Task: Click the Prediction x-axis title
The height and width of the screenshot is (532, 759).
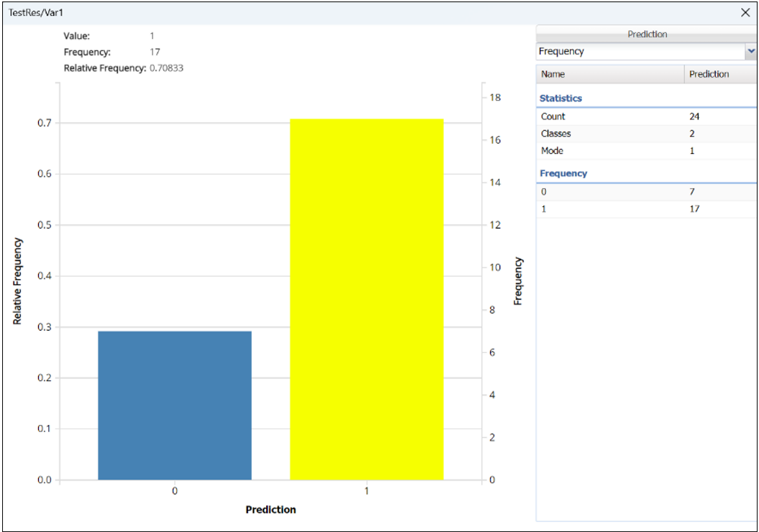Action: tap(271, 510)
